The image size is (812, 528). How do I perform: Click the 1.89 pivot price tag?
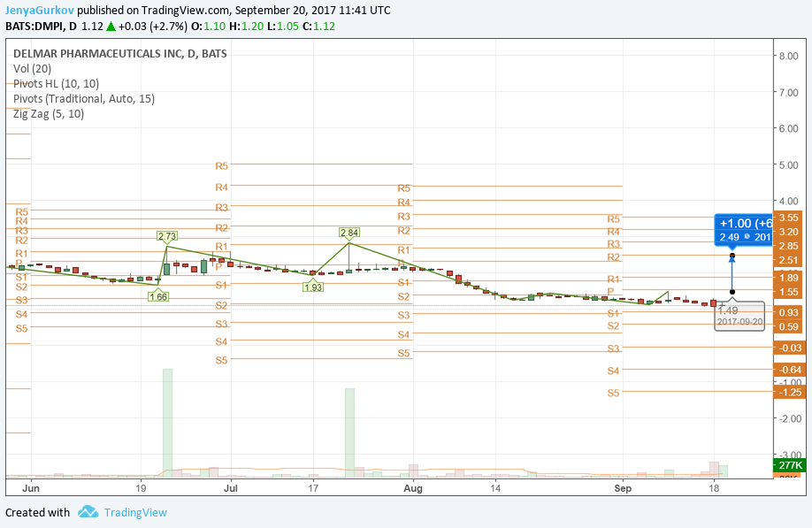click(787, 278)
